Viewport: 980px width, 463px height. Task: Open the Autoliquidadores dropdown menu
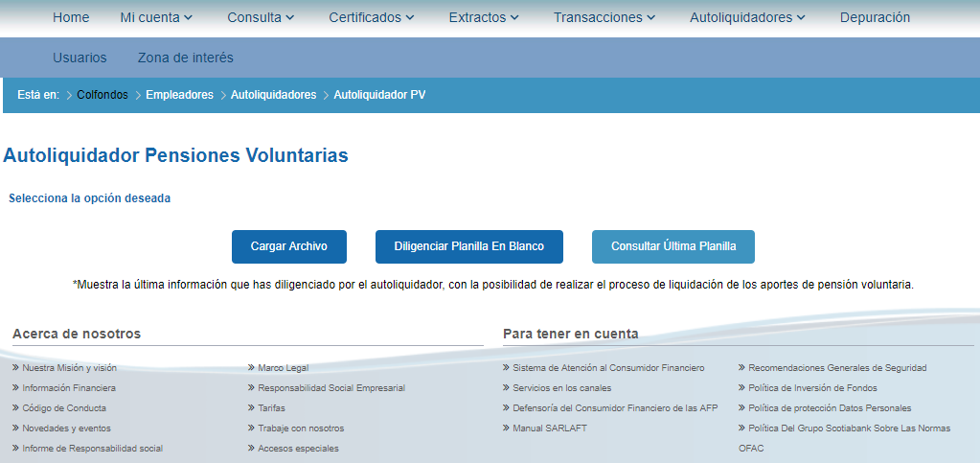coord(747,17)
